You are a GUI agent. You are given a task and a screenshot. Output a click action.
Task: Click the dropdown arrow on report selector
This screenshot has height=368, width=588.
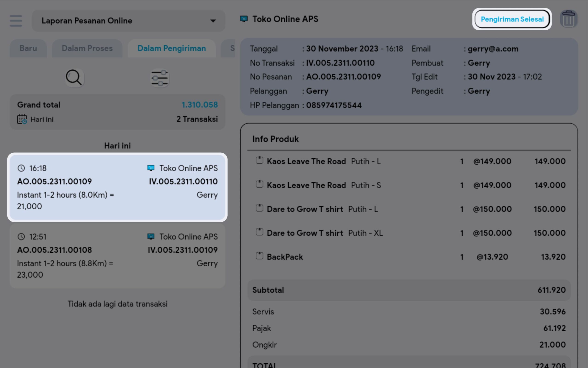[x=213, y=21]
